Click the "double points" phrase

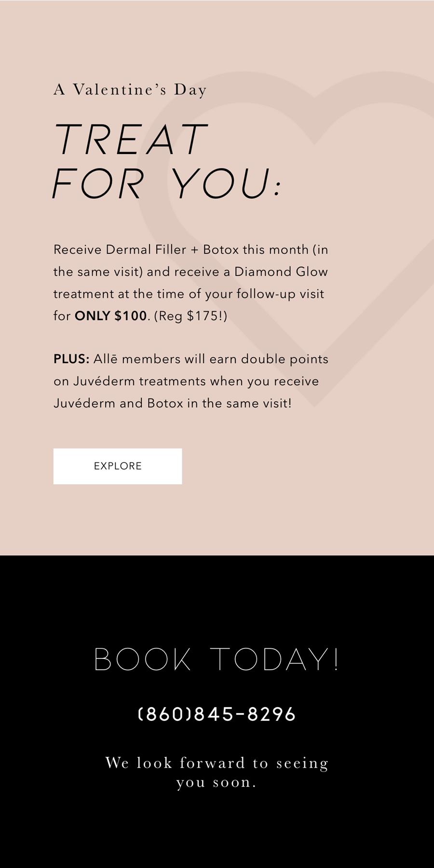click(285, 360)
